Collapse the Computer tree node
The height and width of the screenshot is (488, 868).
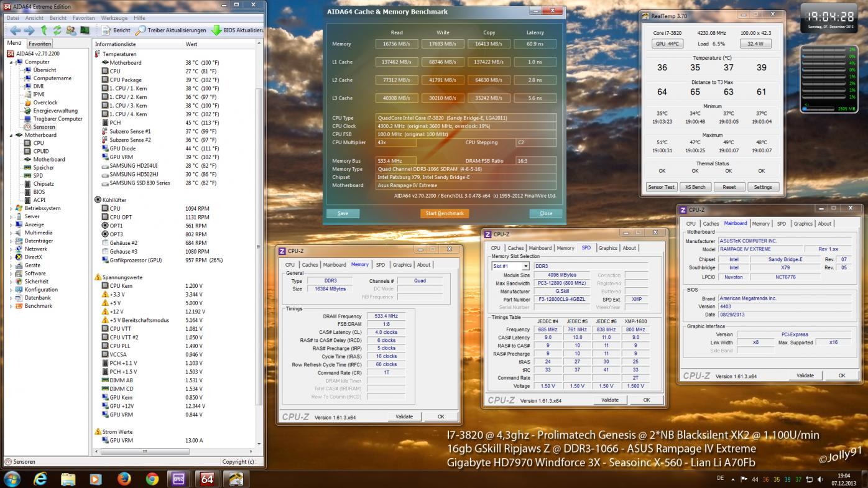11,62
